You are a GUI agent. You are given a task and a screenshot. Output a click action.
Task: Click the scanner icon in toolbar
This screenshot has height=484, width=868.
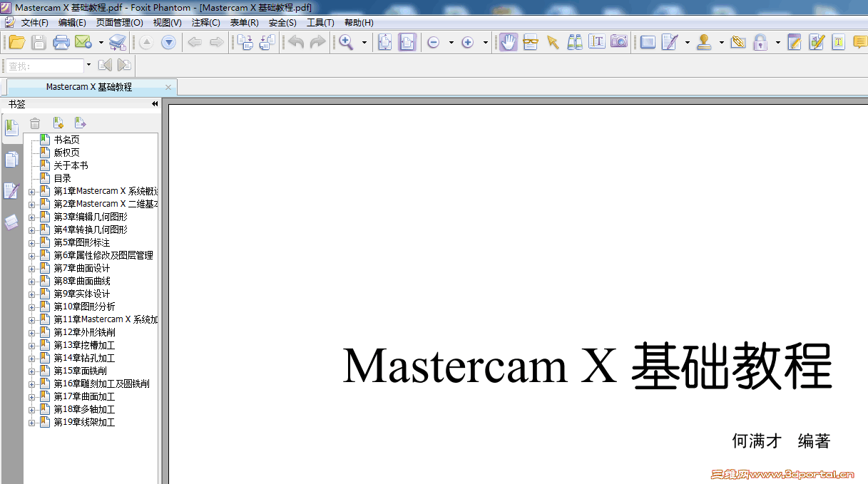click(118, 43)
